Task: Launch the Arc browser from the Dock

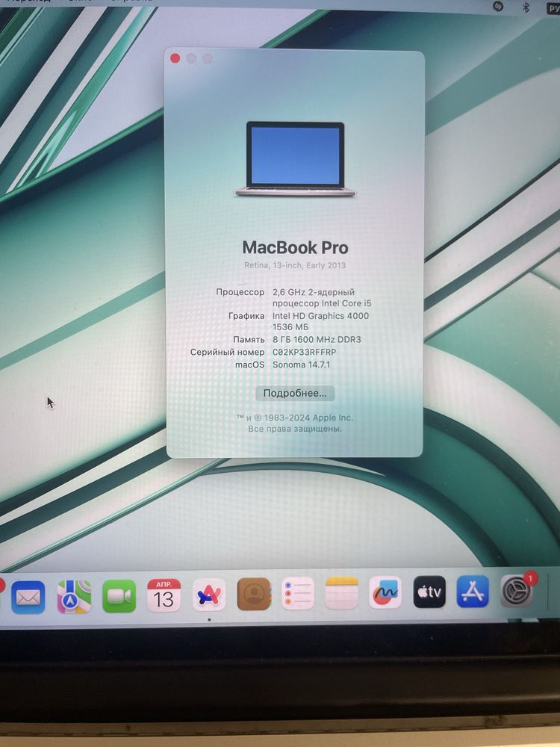Action: point(209,595)
